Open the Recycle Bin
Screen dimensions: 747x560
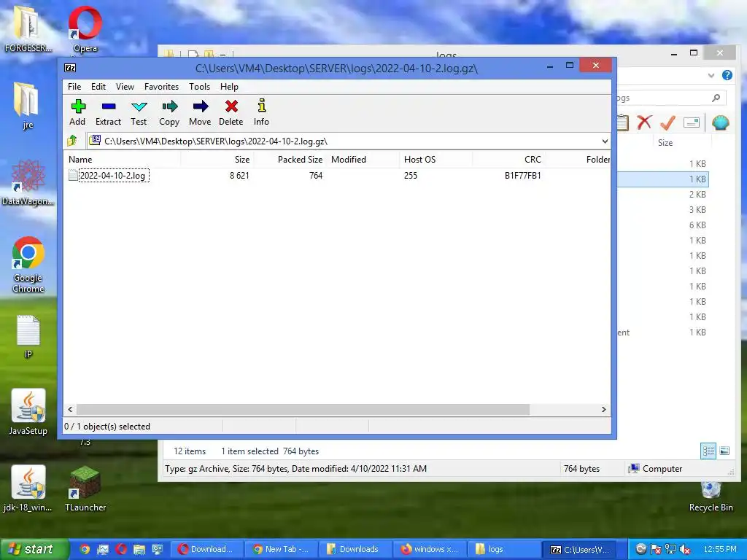click(711, 495)
